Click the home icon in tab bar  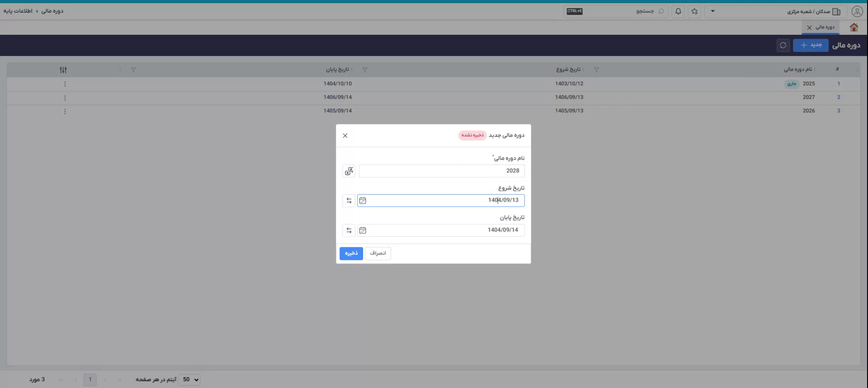click(854, 27)
